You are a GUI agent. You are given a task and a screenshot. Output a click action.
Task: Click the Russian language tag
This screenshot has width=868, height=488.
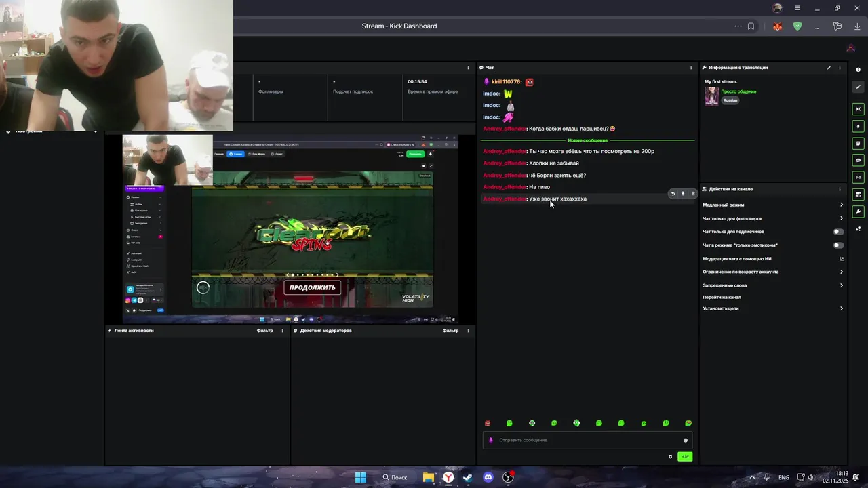coord(730,100)
